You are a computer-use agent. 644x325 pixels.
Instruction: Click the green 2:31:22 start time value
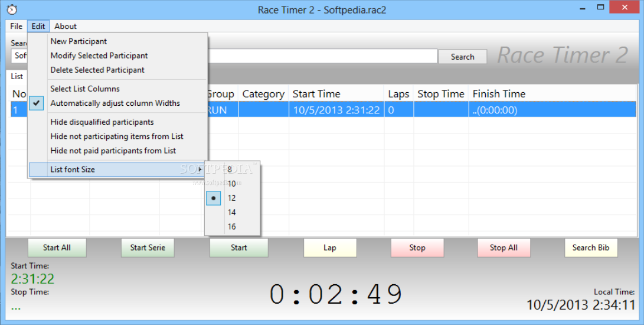tap(32, 279)
